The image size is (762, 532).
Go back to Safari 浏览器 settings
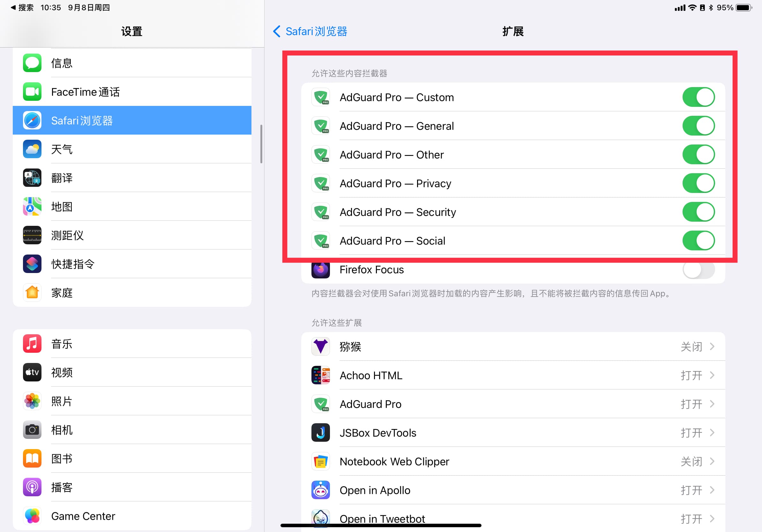tap(310, 31)
